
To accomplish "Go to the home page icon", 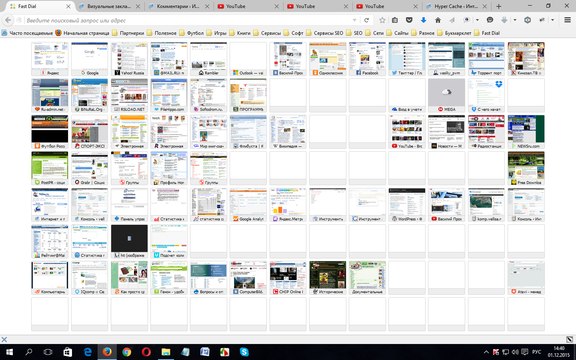I will pos(438,20).
